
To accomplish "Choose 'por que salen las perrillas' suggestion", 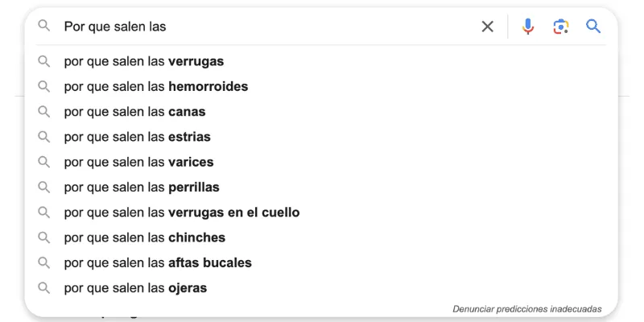I will pos(142,187).
